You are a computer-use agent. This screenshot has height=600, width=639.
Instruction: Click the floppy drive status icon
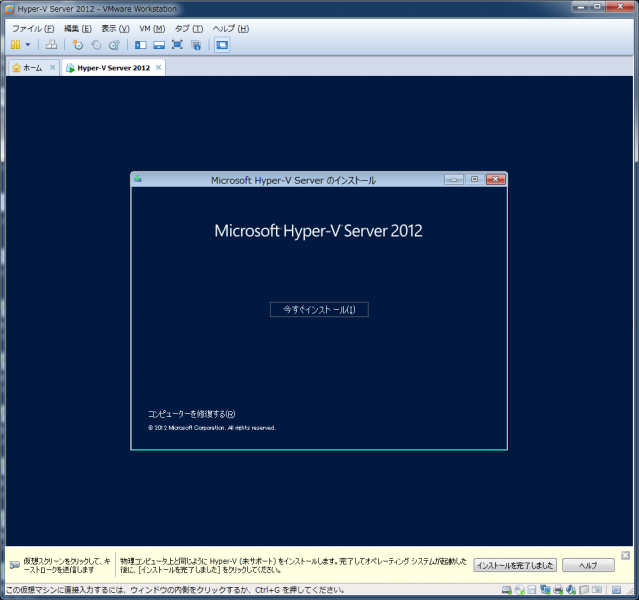pyautogui.click(x=532, y=590)
